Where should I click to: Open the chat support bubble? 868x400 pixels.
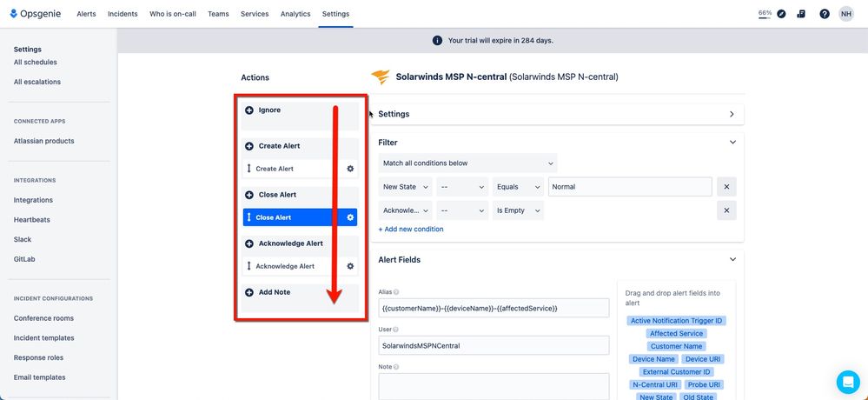pos(848,382)
